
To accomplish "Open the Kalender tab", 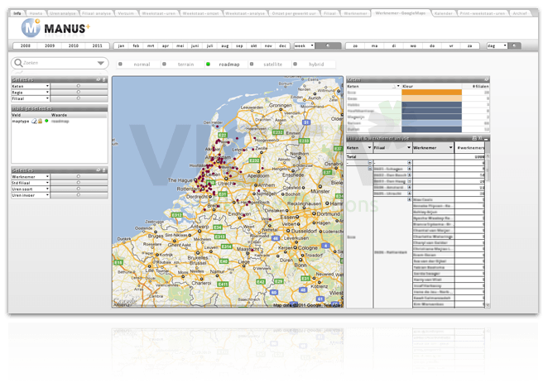I will coord(444,13).
